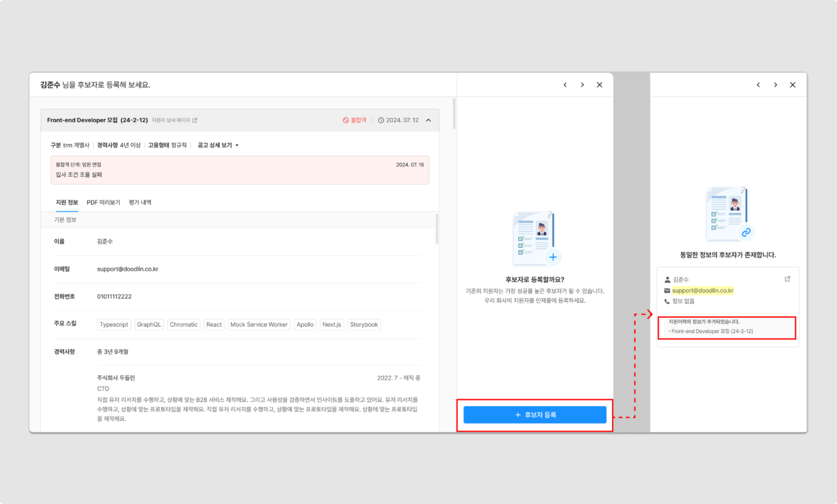837x504 pixels.
Task: Click 지원자 상세 페이지 link
Action: (171, 120)
